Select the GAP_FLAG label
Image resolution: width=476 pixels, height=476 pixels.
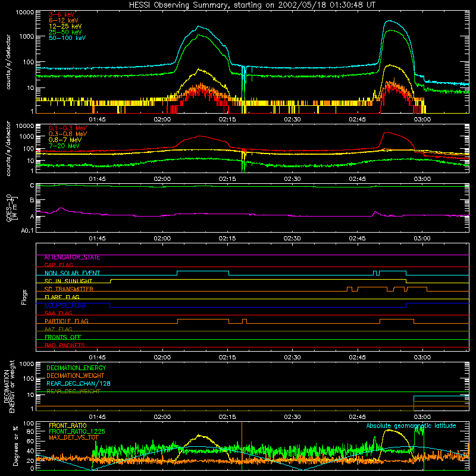pos(58,265)
